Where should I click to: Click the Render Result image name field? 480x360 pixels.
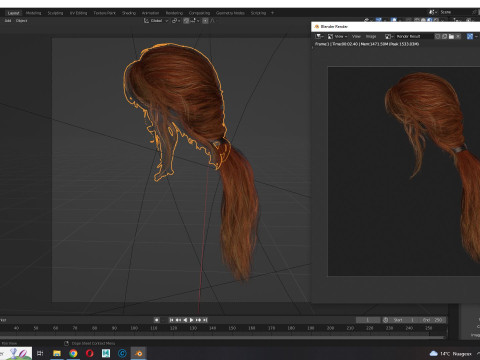(414, 36)
